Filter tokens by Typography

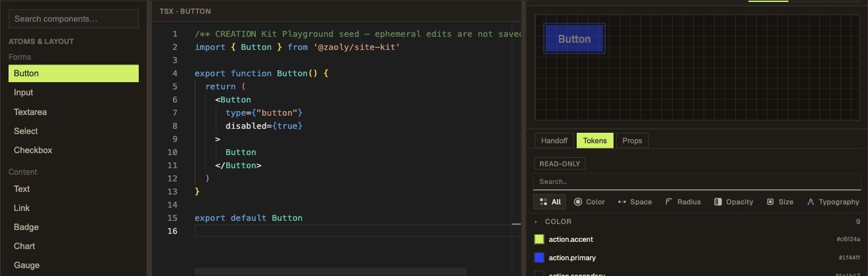(832, 202)
